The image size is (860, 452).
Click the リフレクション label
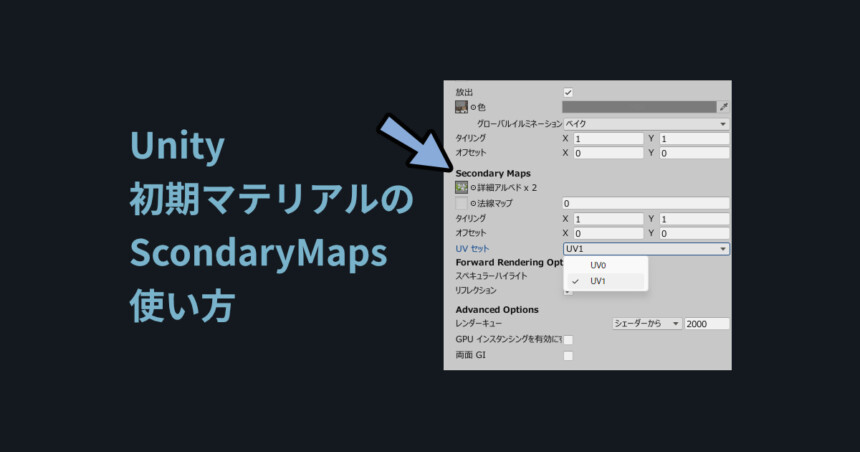(476, 290)
